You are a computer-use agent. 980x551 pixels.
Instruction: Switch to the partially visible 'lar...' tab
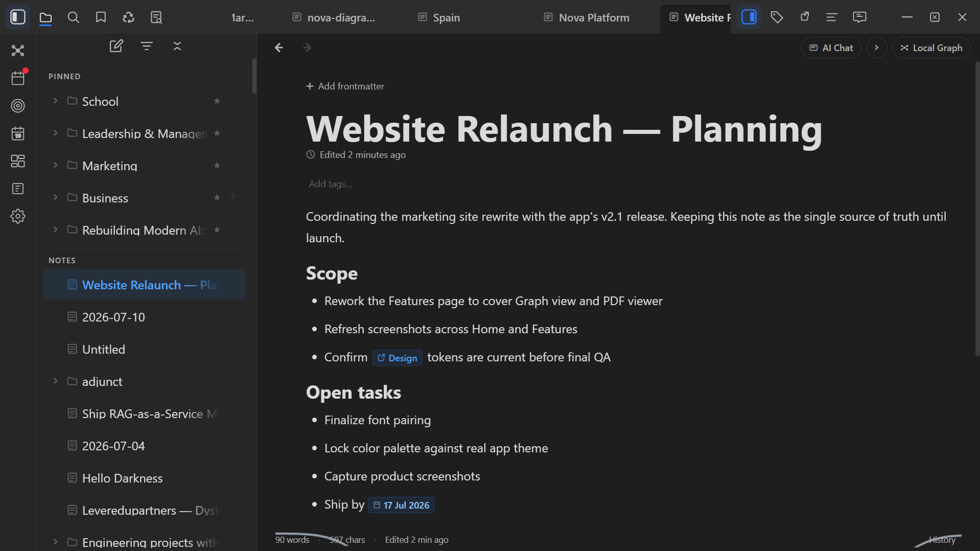pos(243,17)
